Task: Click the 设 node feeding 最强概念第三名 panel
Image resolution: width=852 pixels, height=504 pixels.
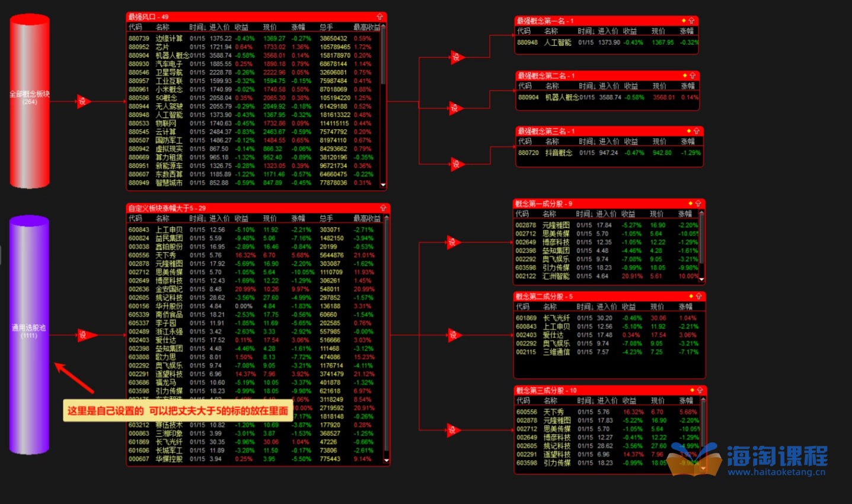Action: click(x=456, y=164)
